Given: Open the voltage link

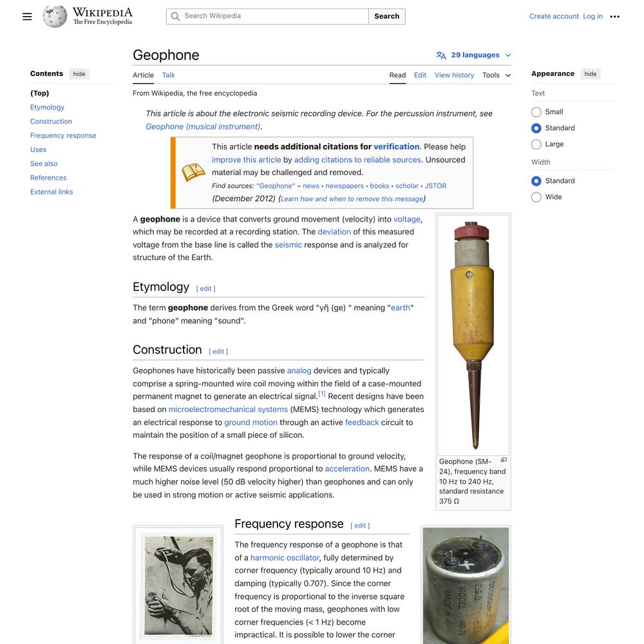Looking at the screenshot, I should [406, 220].
